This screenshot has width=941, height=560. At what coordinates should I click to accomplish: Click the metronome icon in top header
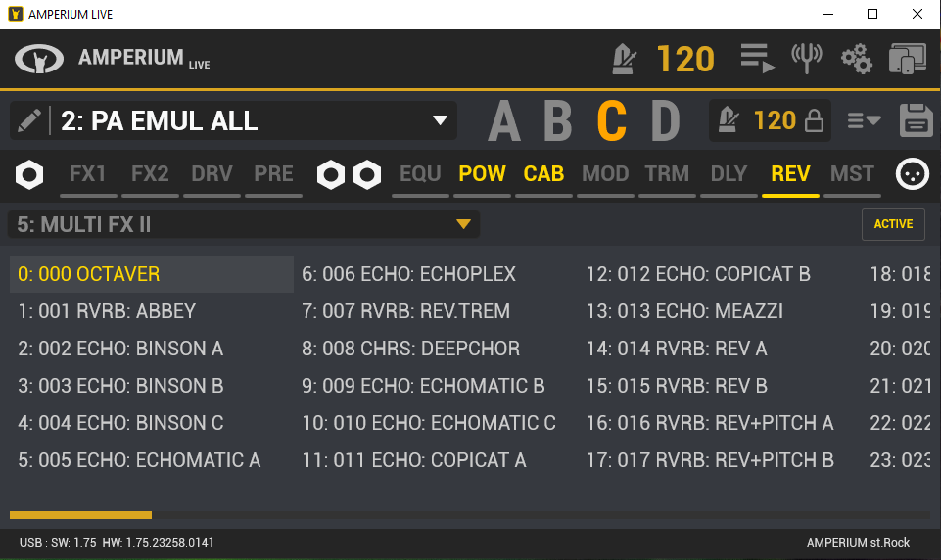pyautogui.click(x=624, y=59)
